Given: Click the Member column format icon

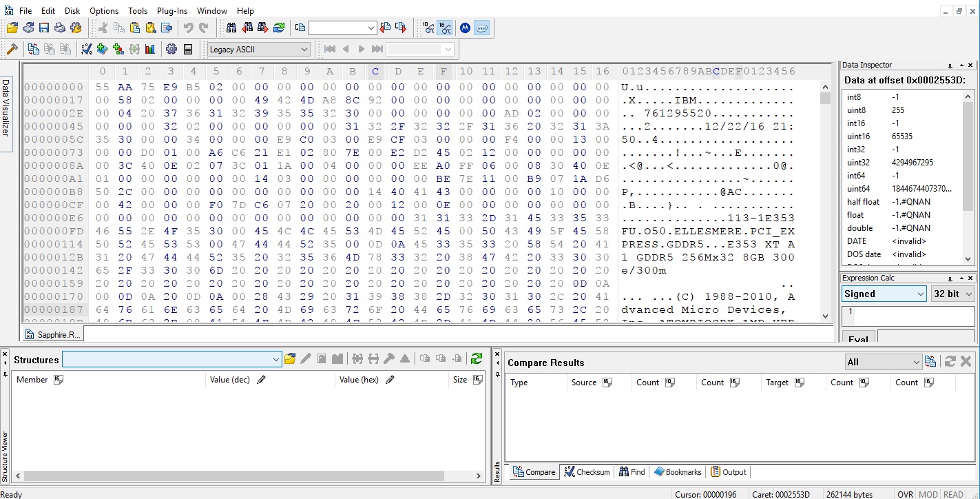Looking at the screenshot, I should [x=59, y=380].
